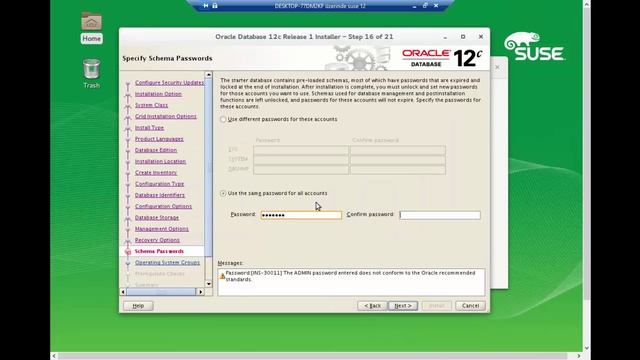Click the warning icon in Messages box
640x360 pixels.
coord(222,276)
